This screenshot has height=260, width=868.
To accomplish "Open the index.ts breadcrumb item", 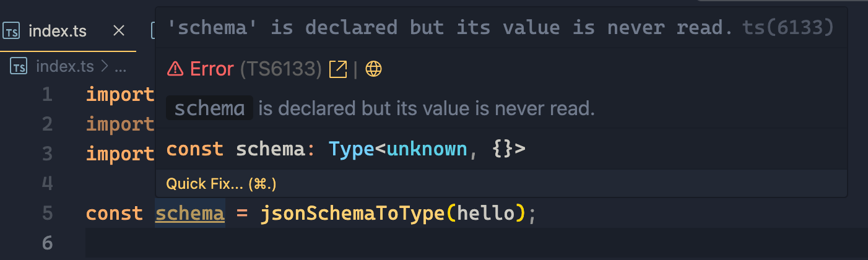I will 64,66.
